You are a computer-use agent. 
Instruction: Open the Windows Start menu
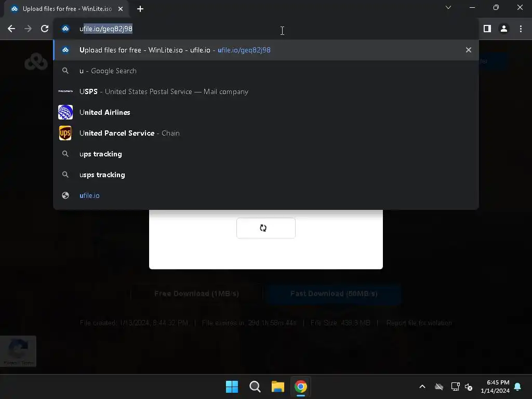232,387
